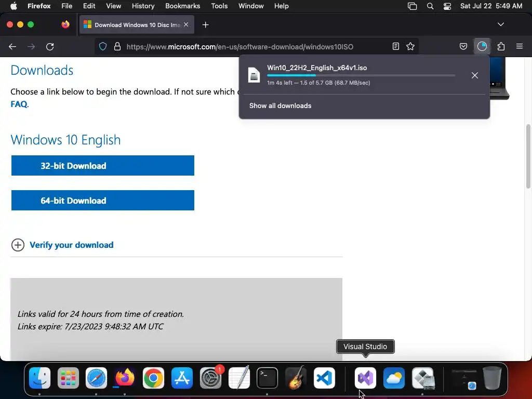This screenshot has width=532, height=399.
Task: Click the forward navigation arrow
Action: [x=31, y=46]
